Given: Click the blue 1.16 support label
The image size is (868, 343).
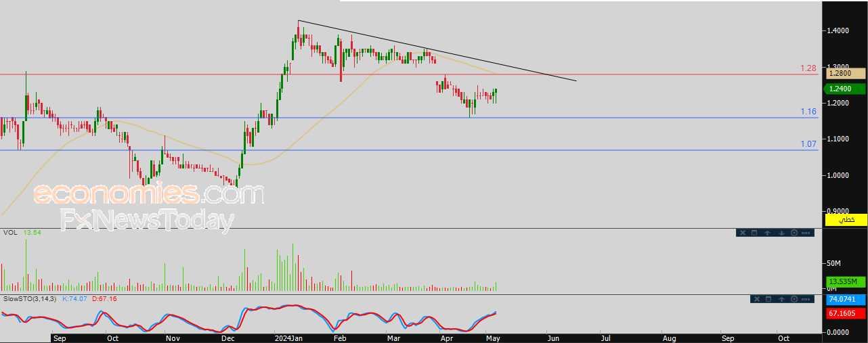Looking at the screenshot, I should 808,112.
